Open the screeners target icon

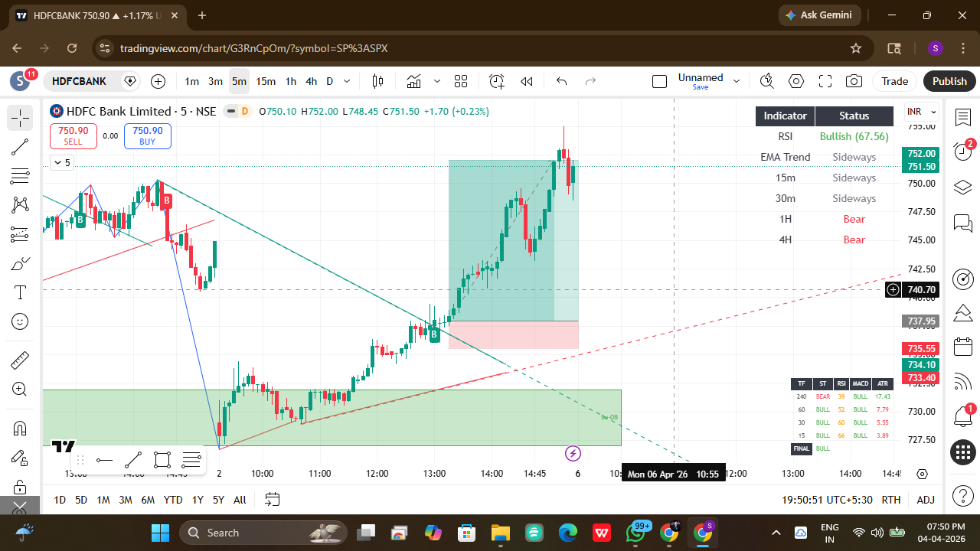(x=962, y=279)
